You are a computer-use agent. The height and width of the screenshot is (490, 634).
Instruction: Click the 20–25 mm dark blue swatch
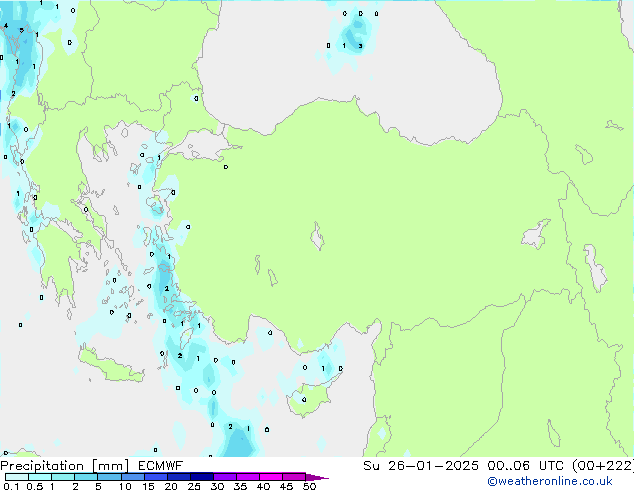tap(179, 477)
